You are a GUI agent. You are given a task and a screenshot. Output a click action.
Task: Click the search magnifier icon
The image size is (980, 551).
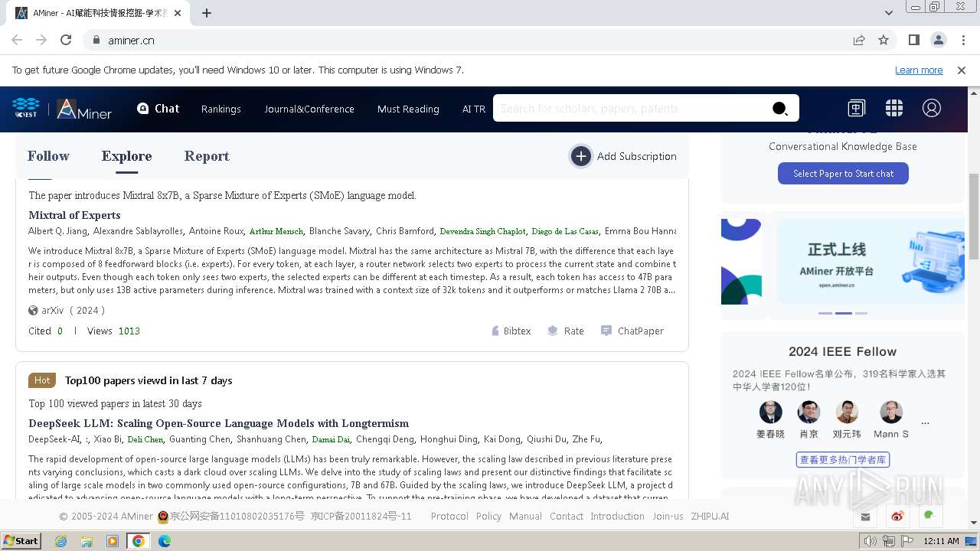(779, 109)
